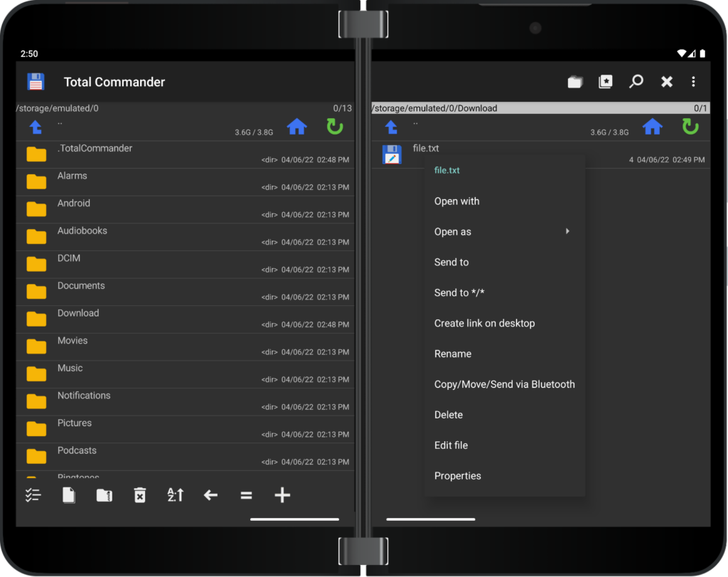
Task: Open the trash delete icon in bottom toolbar
Action: (x=139, y=494)
